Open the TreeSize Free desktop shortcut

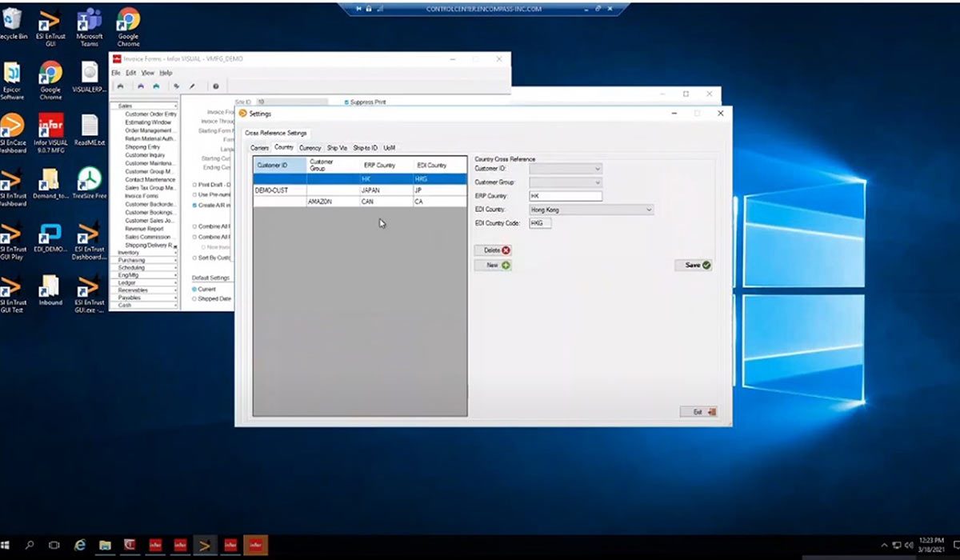(90, 179)
